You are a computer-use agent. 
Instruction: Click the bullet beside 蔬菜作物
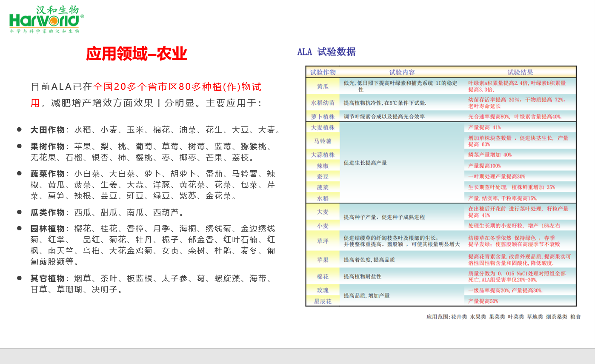pos(20,173)
